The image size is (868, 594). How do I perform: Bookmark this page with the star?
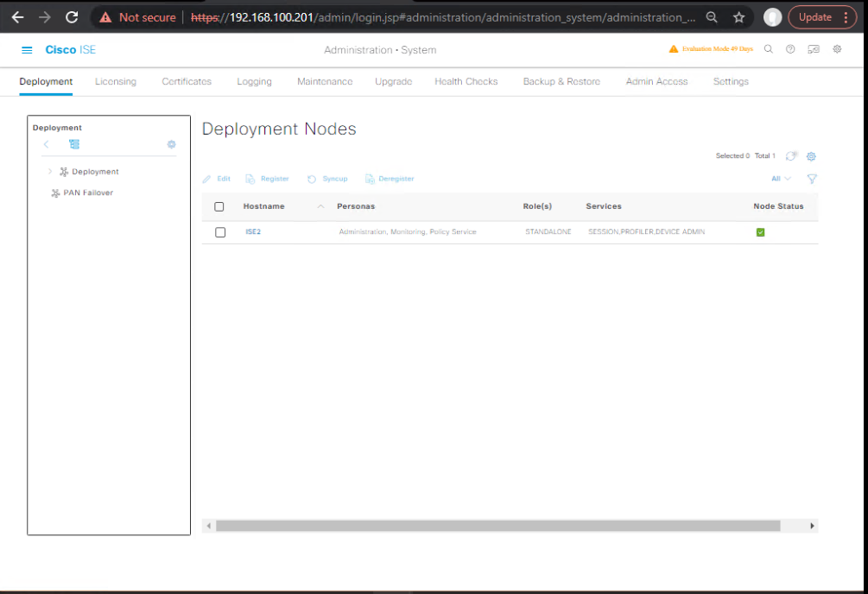[739, 17]
